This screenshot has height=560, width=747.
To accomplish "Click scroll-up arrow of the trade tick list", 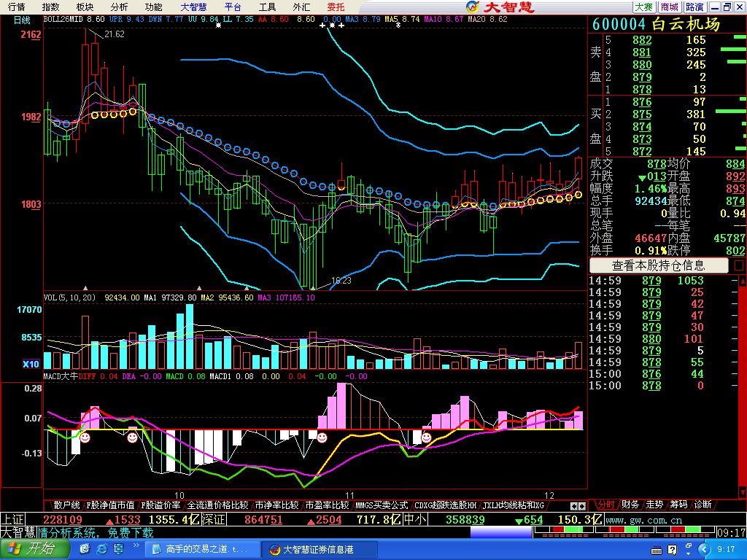I will point(742,281).
